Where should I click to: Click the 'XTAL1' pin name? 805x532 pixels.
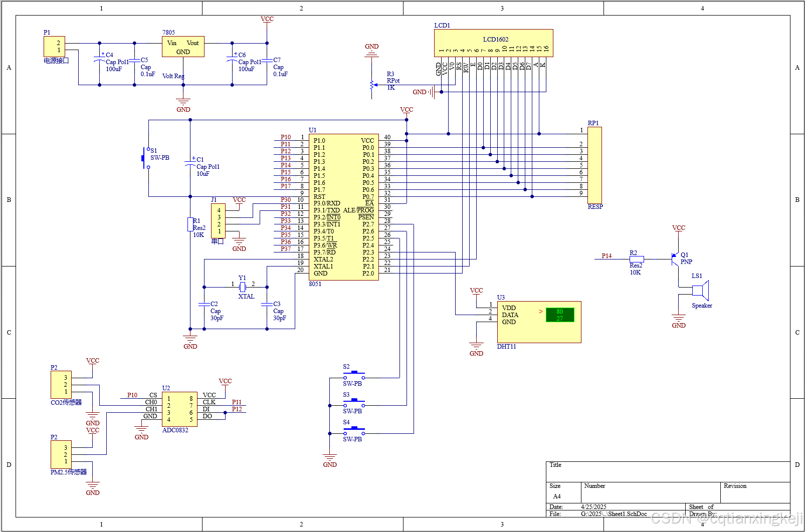[x=323, y=266]
